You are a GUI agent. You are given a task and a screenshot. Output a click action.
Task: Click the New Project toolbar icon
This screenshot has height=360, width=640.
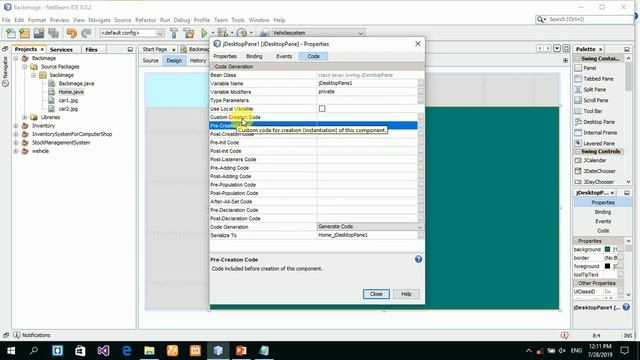coord(24,33)
